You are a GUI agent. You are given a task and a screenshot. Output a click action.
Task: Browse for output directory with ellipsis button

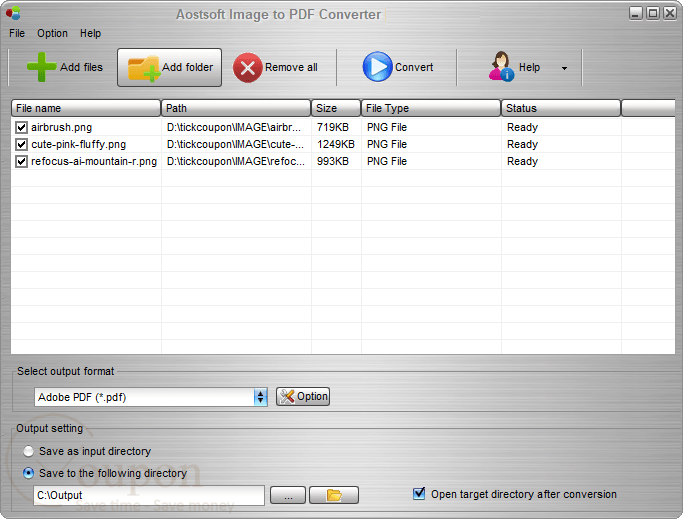[288, 495]
